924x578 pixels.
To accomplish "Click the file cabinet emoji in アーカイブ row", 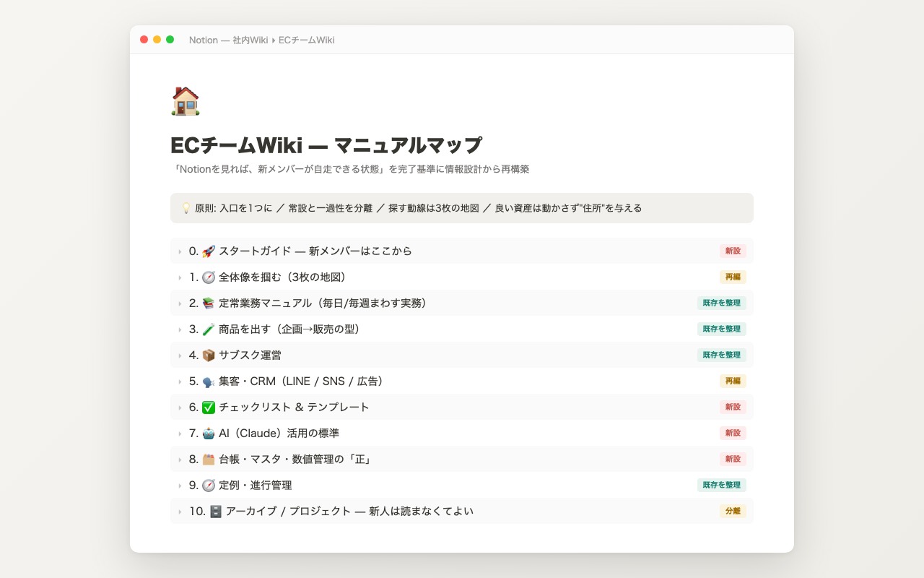I will (216, 512).
